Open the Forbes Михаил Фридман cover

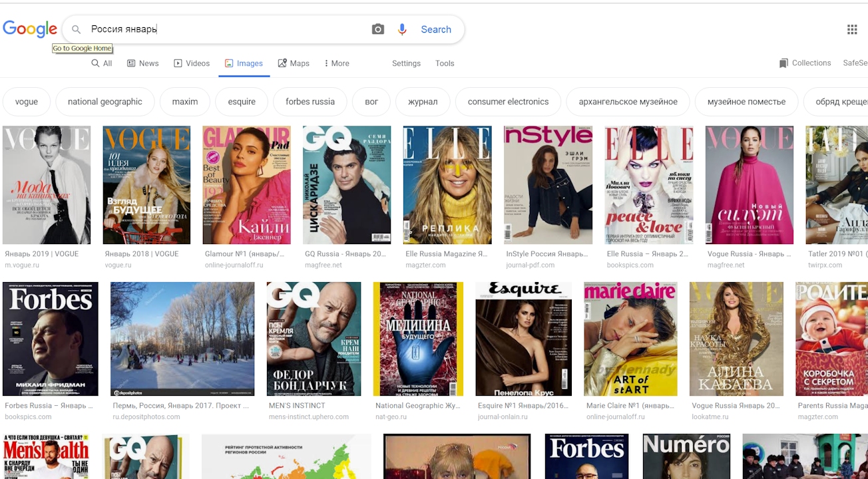pos(51,339)
